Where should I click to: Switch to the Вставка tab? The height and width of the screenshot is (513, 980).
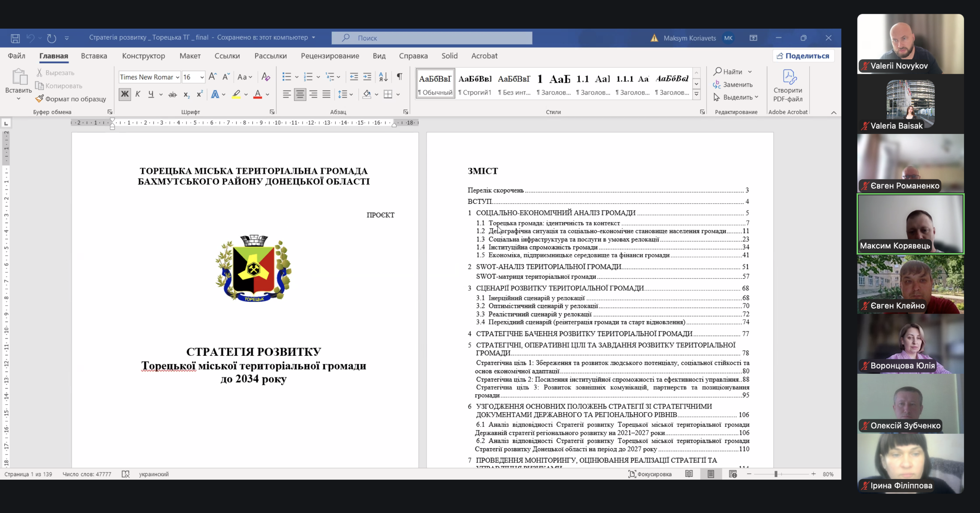coord(94,56)
